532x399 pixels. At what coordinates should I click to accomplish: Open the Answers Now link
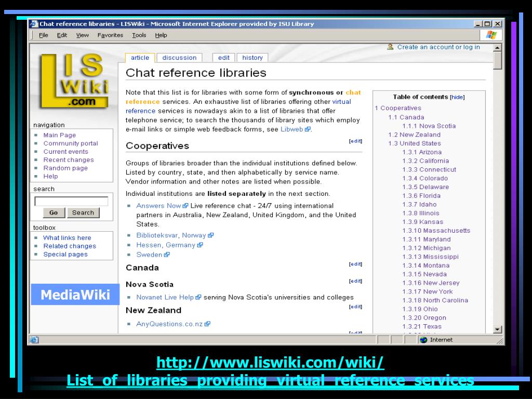point(158,206)
